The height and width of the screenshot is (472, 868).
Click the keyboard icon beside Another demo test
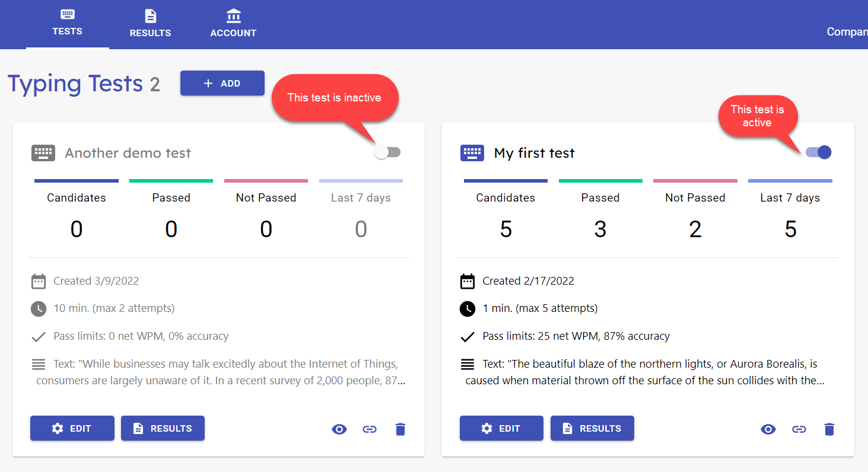43,152
